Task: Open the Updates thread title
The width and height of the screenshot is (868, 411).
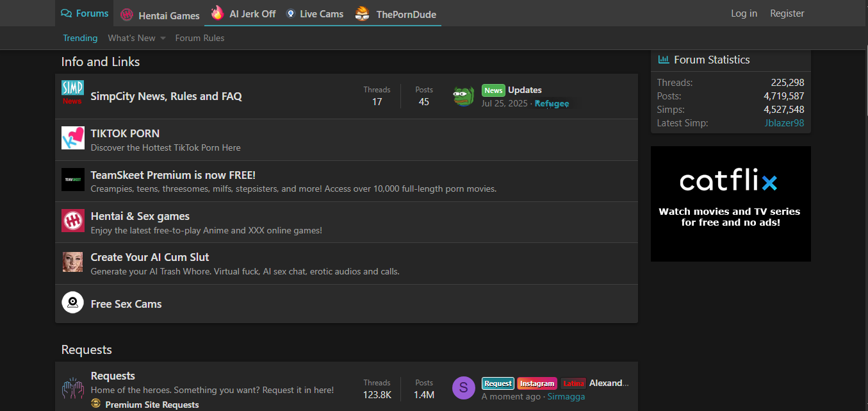Action: point(525,90)
